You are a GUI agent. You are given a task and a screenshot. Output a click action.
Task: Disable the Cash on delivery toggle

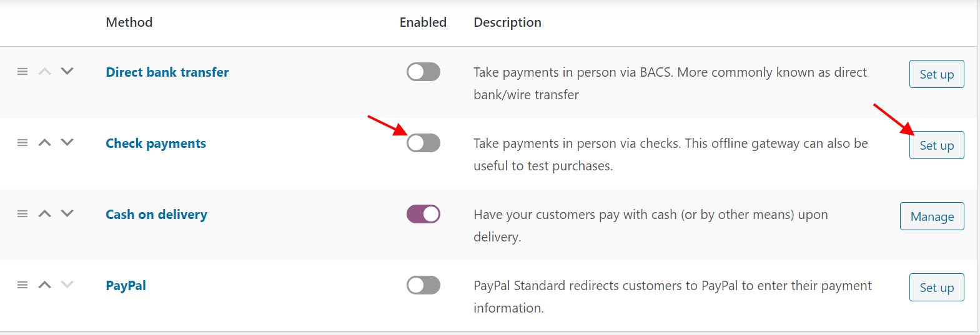coord(423,215)
